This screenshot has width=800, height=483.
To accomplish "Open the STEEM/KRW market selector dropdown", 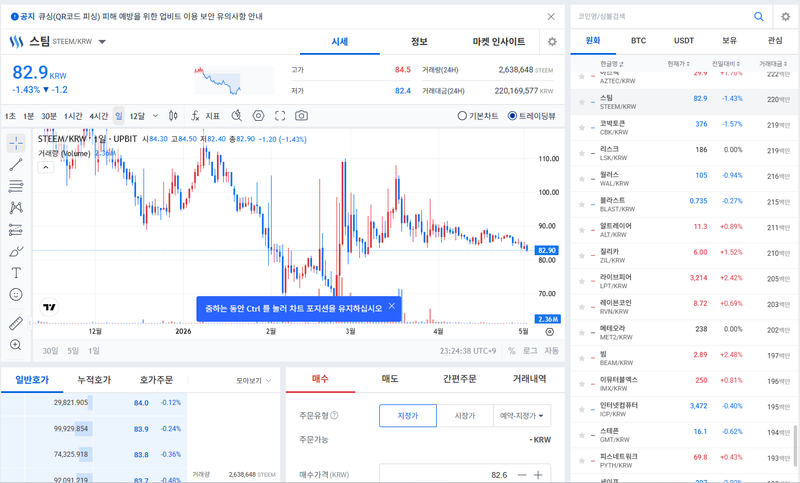I will (102, 42).
